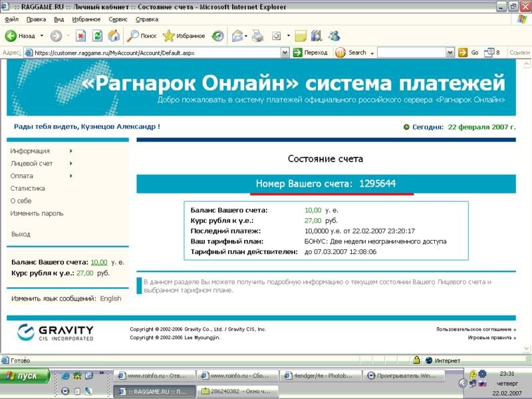Viewport: 532px width, 399px height.
Task: Click the Ссылки links toolbar label
Action: [519, 53]
